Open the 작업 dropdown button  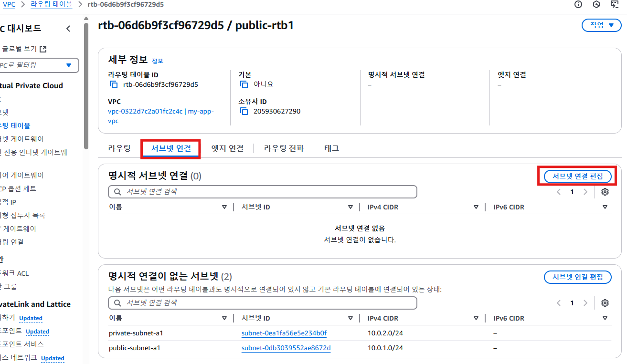pos(601,25)
